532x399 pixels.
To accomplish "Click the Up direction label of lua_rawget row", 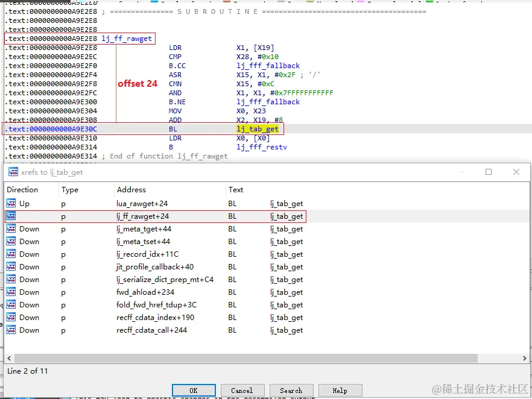I will [24, 203].
